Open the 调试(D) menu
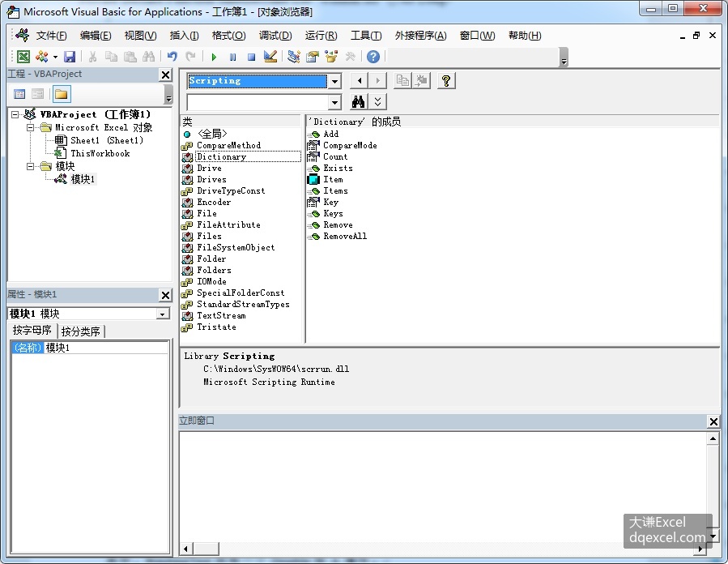This screenshot has width=728, height=564. 275,36
